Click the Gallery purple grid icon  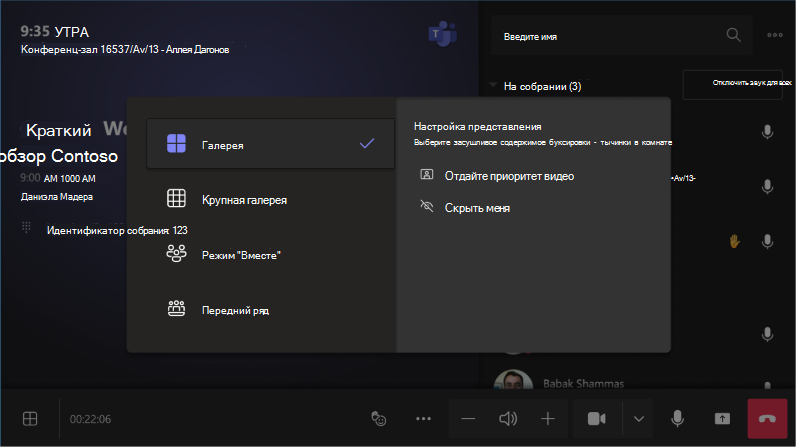(x=176, y=144)
